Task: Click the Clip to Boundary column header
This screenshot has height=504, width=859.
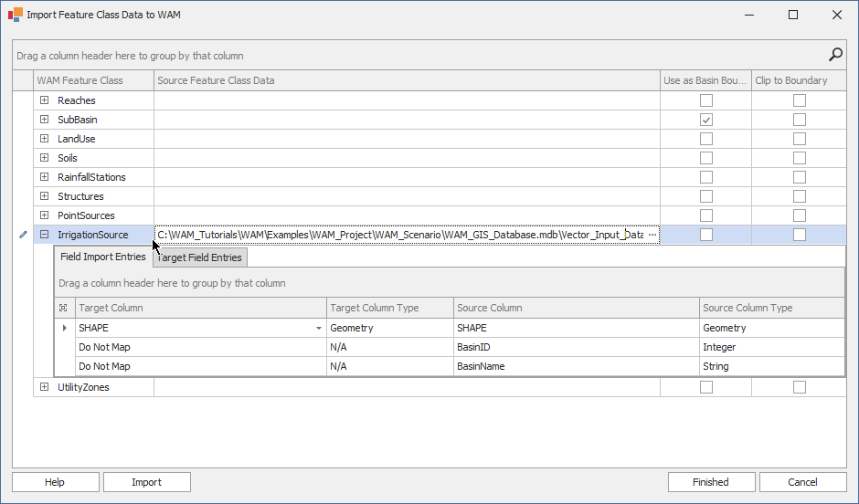Action: pyautogui.click(x=799, y=80)
